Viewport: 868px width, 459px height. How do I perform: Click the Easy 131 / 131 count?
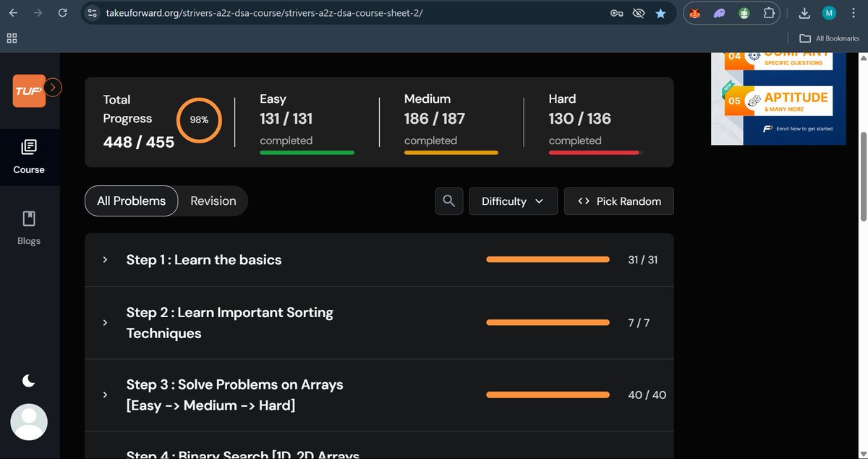[286, 118]
